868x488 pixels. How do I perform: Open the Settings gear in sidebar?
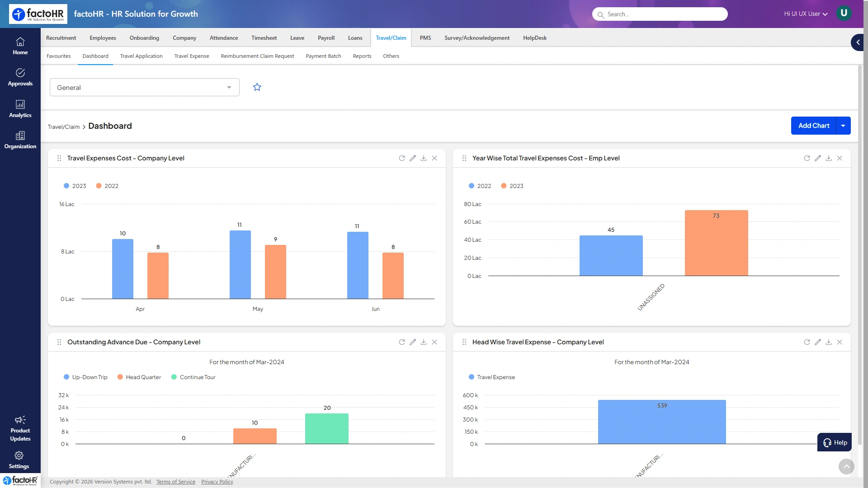(x=19, y=455)
